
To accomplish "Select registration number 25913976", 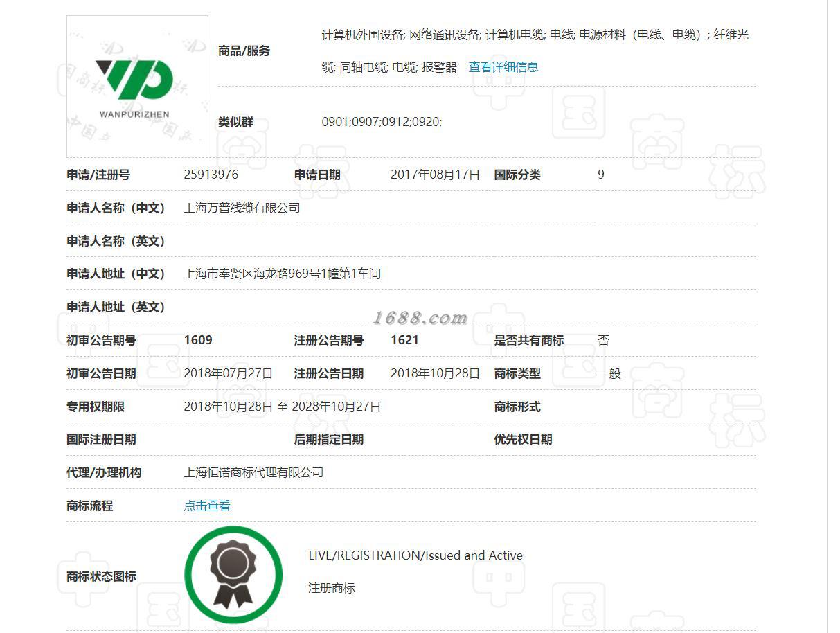I will 211,175.
